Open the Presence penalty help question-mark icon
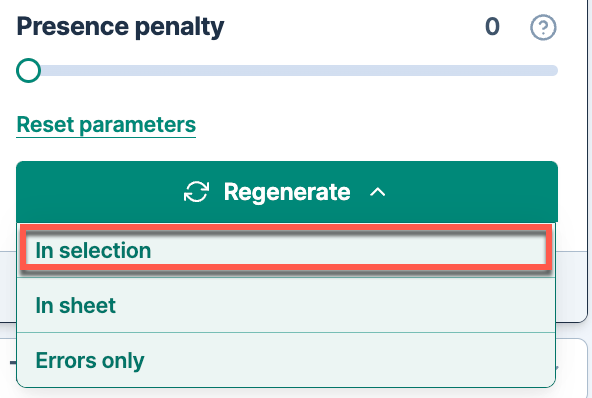 pyautogui.click(x=543, y=27)
